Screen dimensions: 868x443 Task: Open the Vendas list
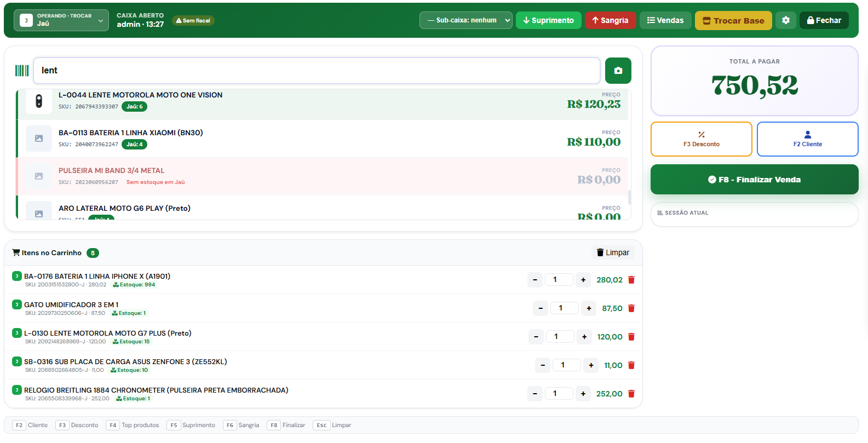click(665, 20)
